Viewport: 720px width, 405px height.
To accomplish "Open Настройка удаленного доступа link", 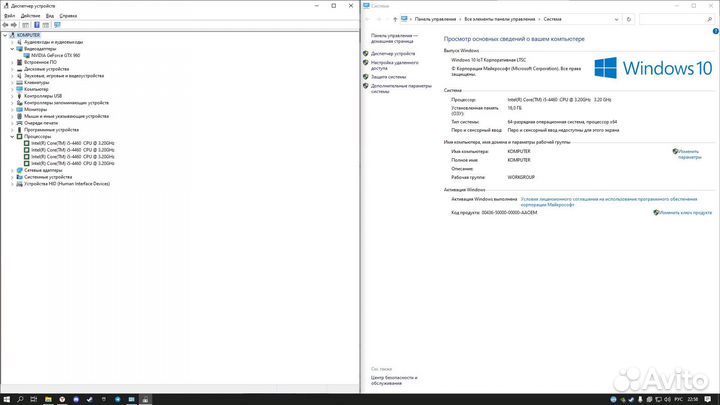I will (394, 65).
